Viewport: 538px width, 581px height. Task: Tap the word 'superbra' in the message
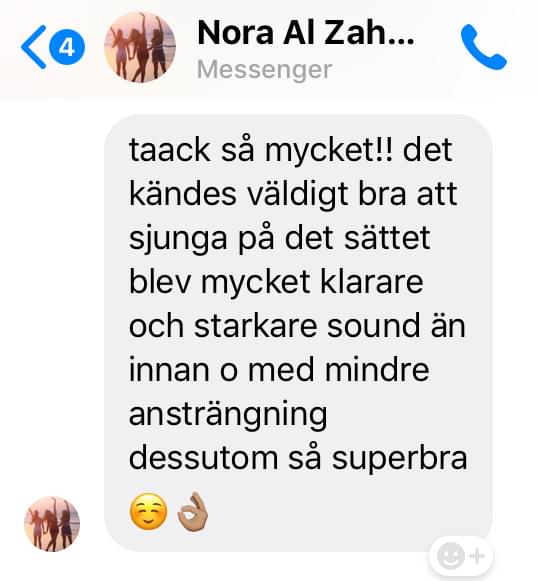point(399,459)
